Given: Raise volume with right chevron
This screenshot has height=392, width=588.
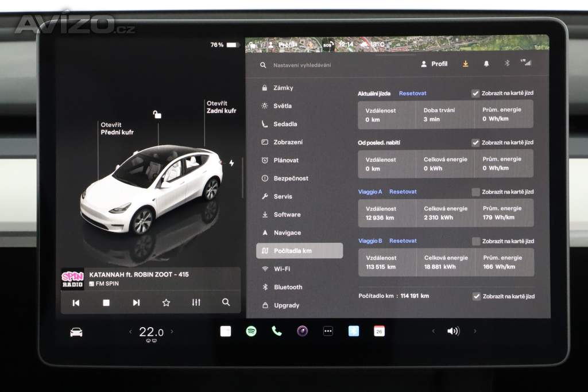Looking at the screenshot, I should pyautogui.click(x=475, y=331).
